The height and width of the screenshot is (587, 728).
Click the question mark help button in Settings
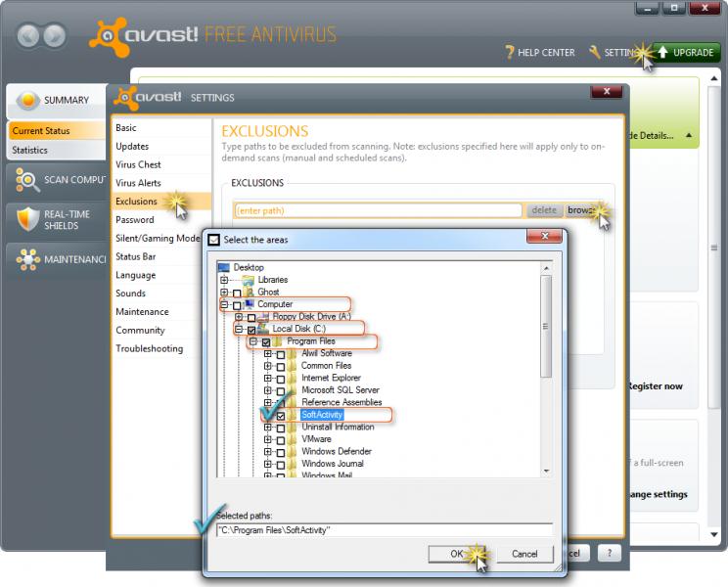610,553
